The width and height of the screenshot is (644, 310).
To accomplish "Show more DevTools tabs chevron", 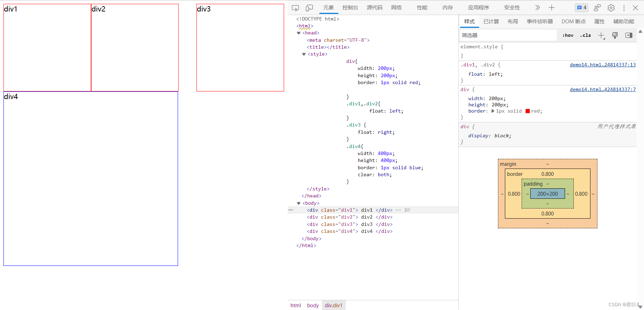I will point(538,8).
